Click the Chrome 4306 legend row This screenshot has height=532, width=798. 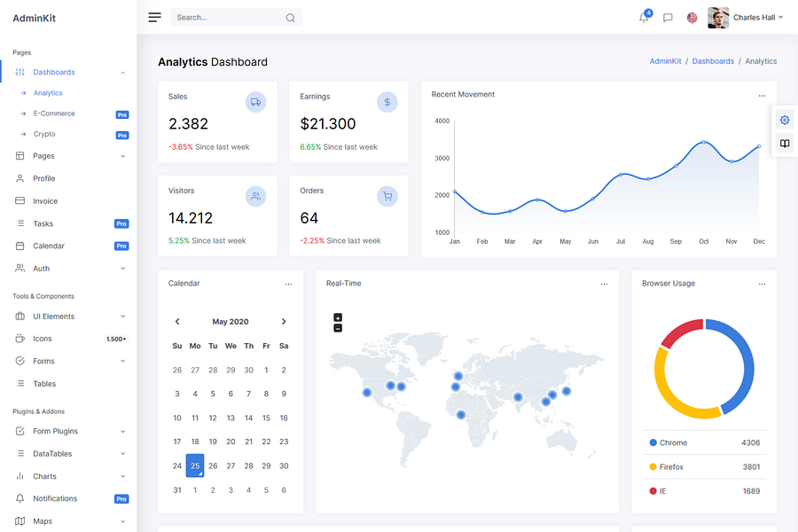[x=704, y=443]
